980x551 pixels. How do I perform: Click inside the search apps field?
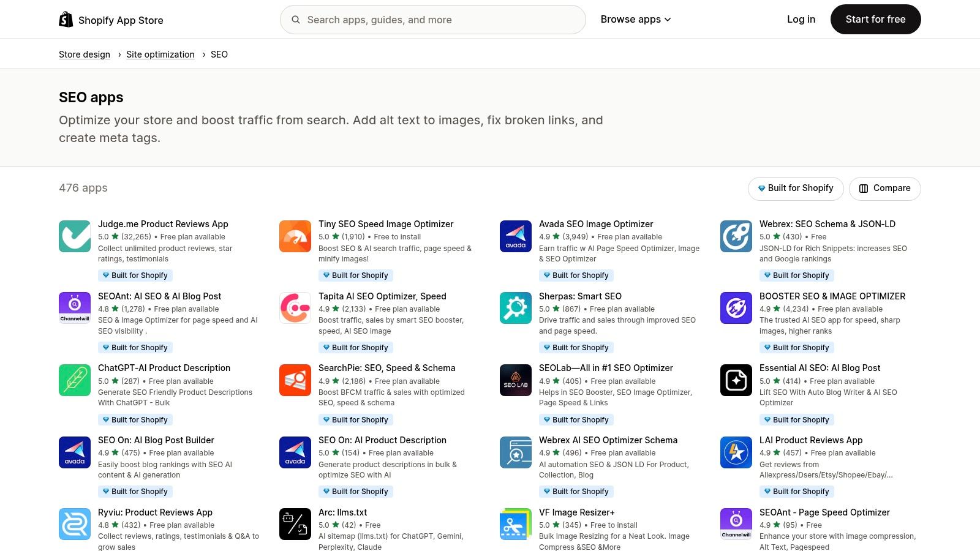pos(432,20)
